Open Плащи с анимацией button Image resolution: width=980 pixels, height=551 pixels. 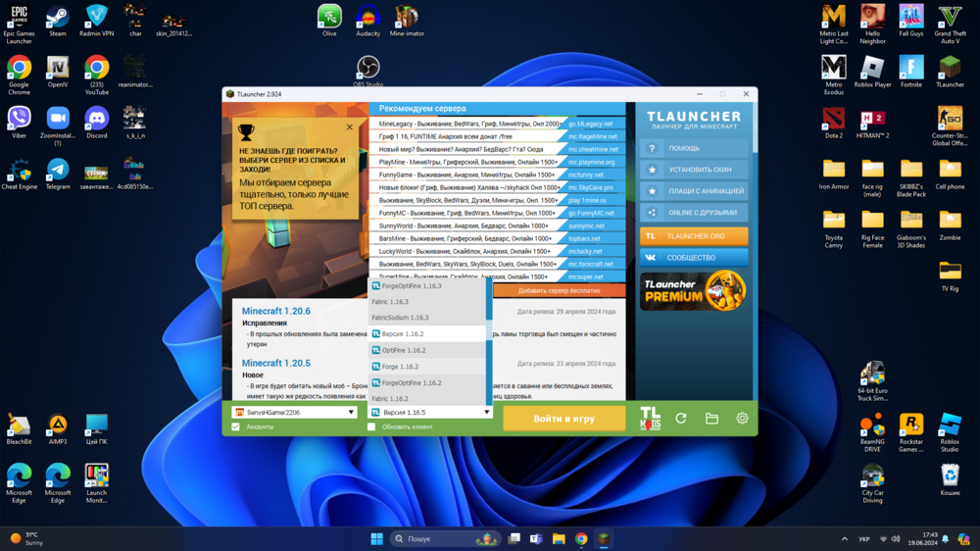(694, 191)
